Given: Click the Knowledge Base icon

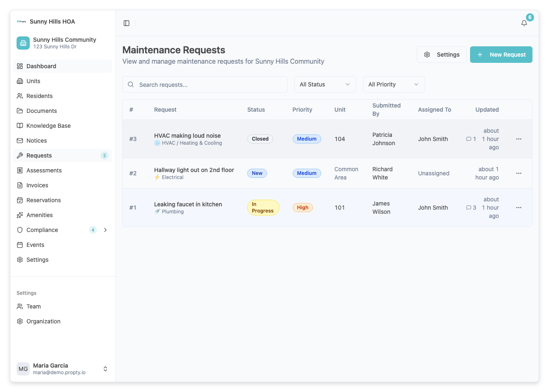Looking at the screenshot, I should 20,126.
